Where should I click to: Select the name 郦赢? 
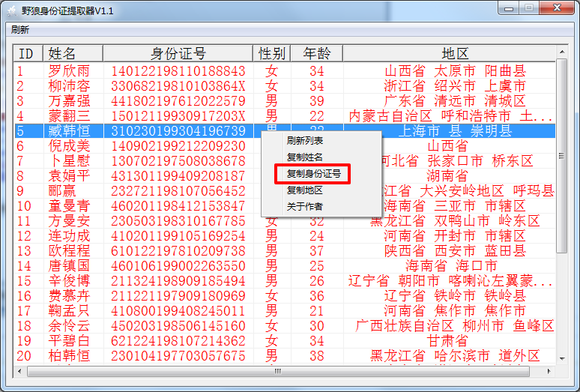(62, 191)
